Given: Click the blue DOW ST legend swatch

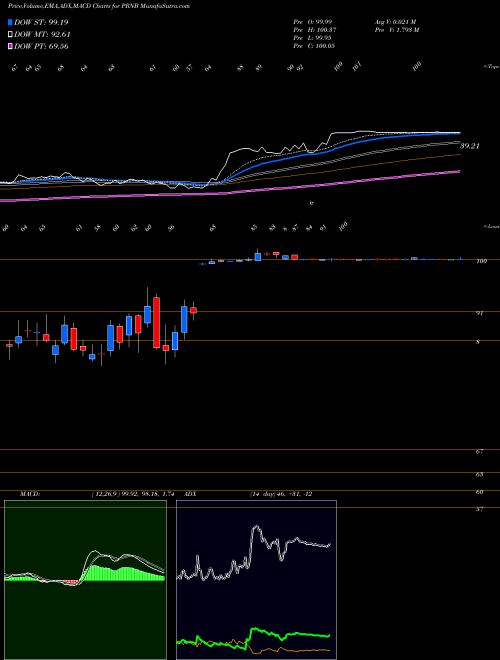Looking at the screenshot, I should point(10,22).
